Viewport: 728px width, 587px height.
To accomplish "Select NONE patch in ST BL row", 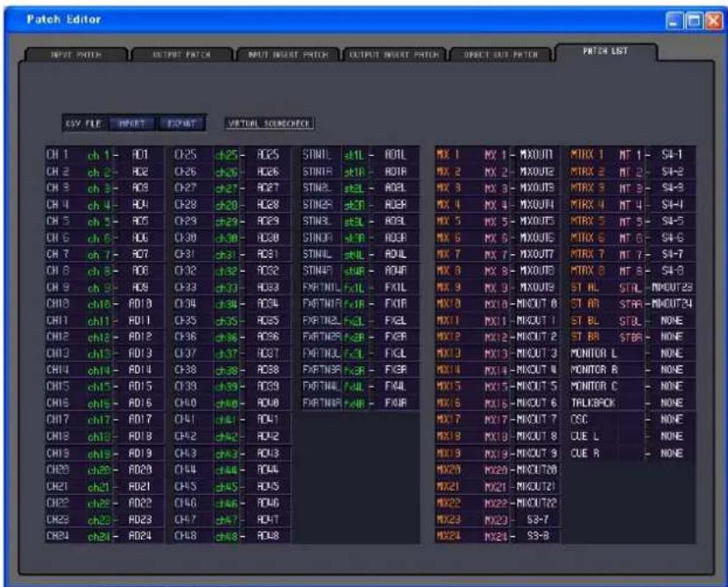I will pyautogui.click(x=672, y=321).
